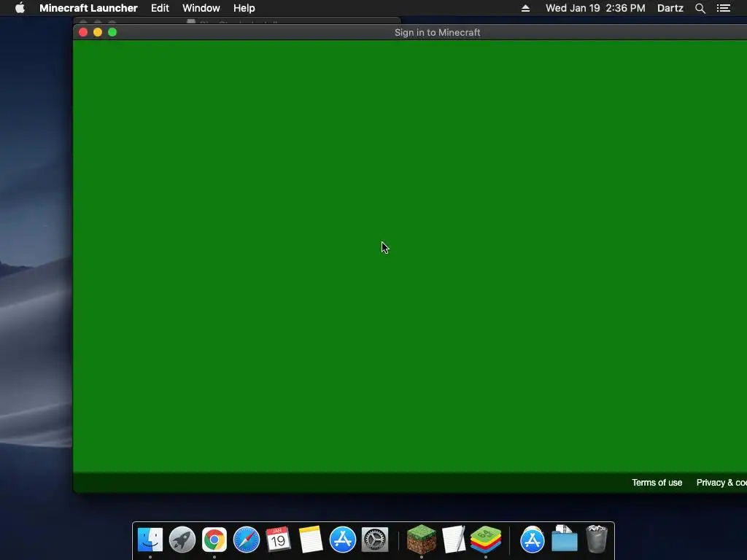Screen dimensions: 747x560
Task: Open the Privacy & cookies link
Action: (721, 483)
